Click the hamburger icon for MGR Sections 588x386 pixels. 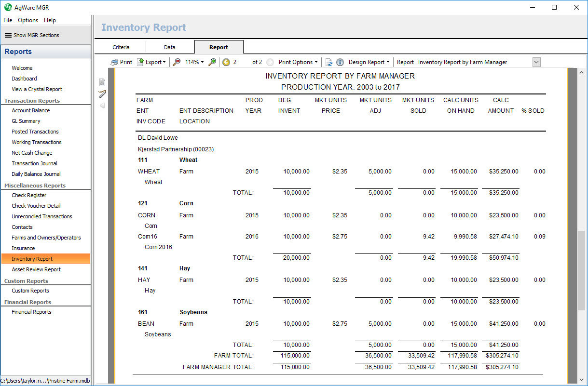pos(8,35)
